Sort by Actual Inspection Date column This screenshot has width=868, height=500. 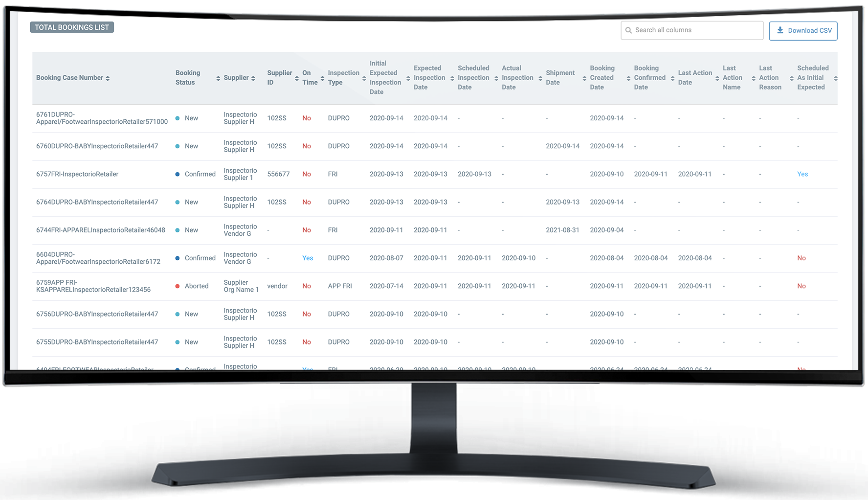click(540, 78)
